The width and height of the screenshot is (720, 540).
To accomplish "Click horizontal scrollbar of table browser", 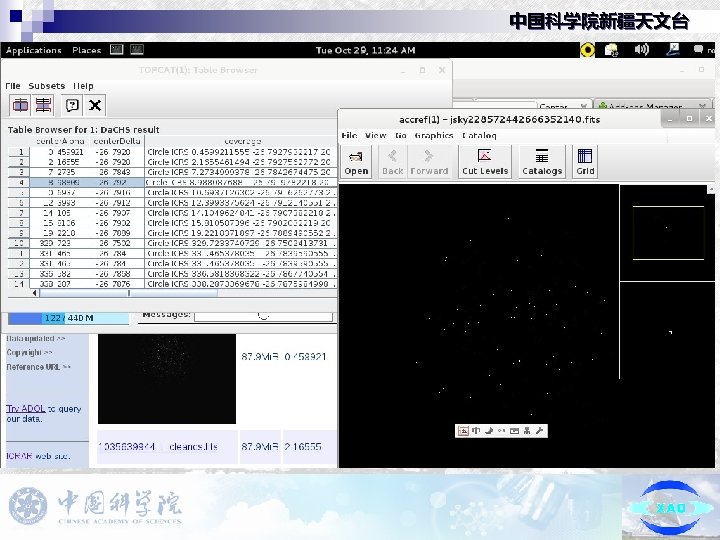I will click(129, 293).
